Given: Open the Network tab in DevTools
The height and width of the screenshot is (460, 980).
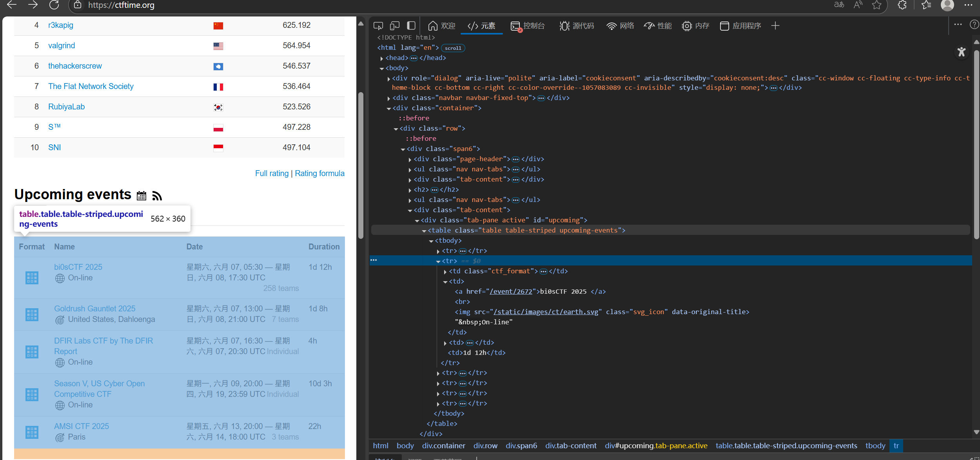Looking at the screenshot, I should (x=620, y=26).
